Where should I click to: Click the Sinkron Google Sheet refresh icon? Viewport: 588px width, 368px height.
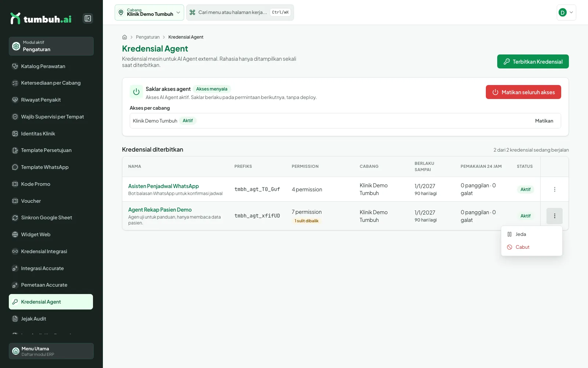(x=15, y=217)
